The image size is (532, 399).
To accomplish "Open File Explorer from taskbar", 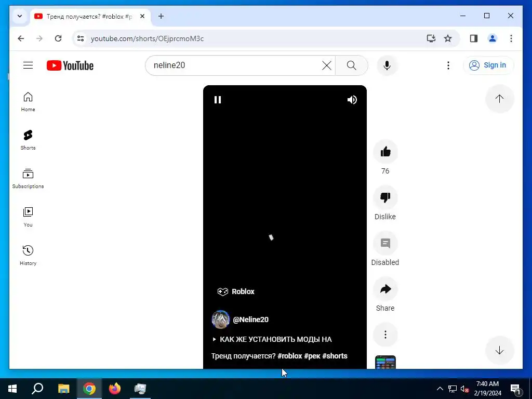I will click(x=63, y=389).
